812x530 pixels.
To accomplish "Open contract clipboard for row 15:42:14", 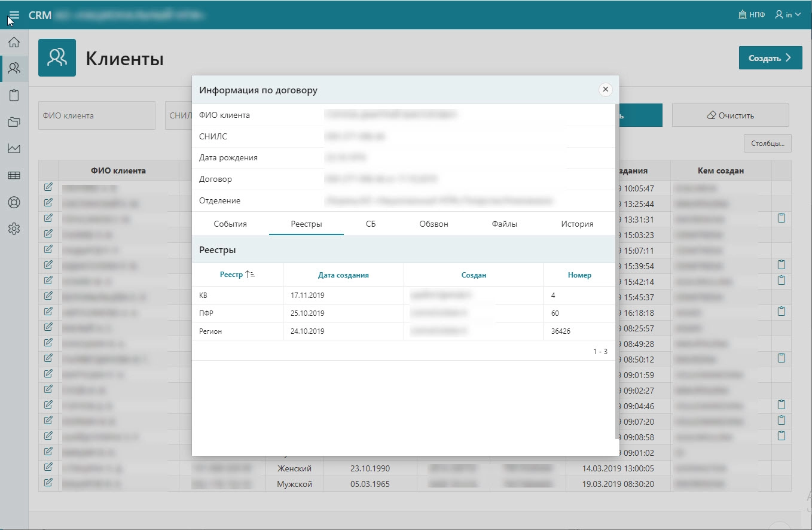I will (781, 281).
